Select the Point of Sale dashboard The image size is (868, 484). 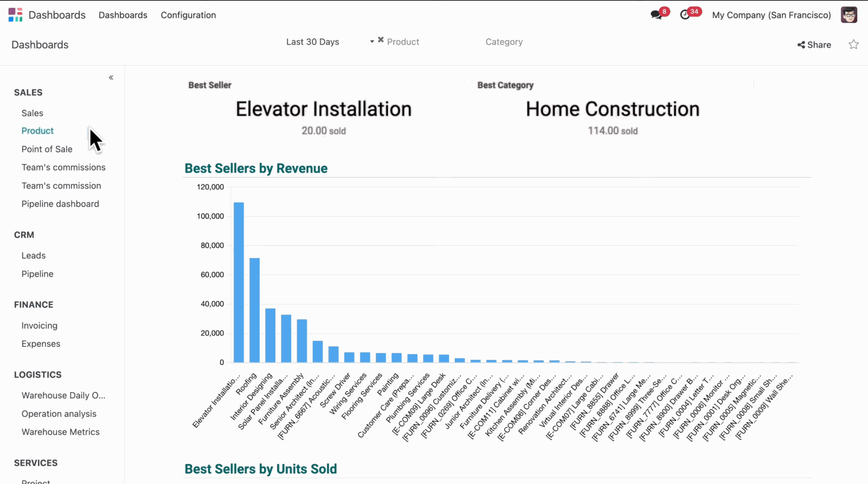47,149
